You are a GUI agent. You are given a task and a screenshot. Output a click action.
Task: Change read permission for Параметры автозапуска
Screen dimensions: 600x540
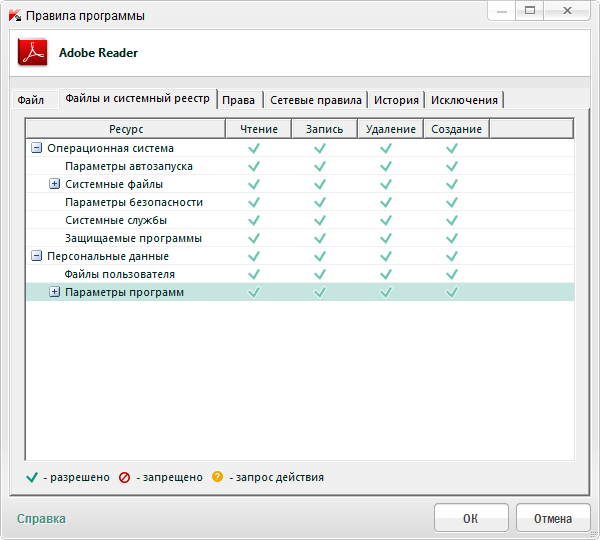(254, 166)
